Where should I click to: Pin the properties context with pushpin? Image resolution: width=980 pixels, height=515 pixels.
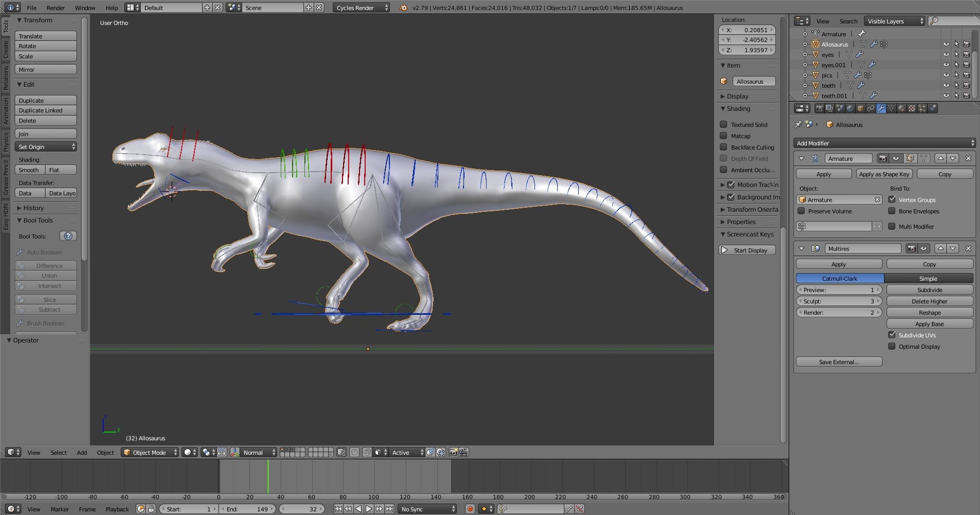(x=798, y=125)
